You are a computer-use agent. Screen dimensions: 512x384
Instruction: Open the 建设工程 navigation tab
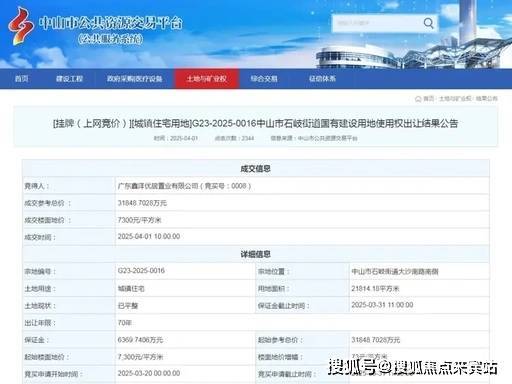(x=69, y=79)
